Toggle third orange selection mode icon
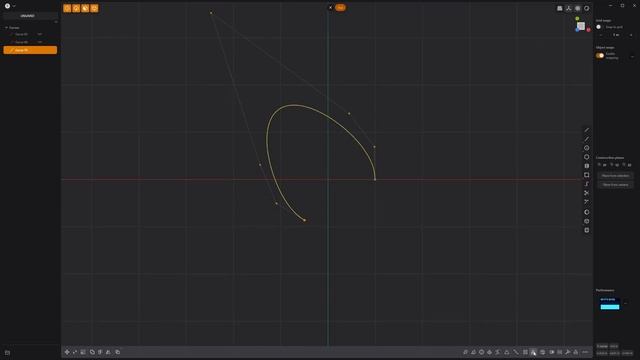Screen dimensions: 640x360 [x=85, y=8]
